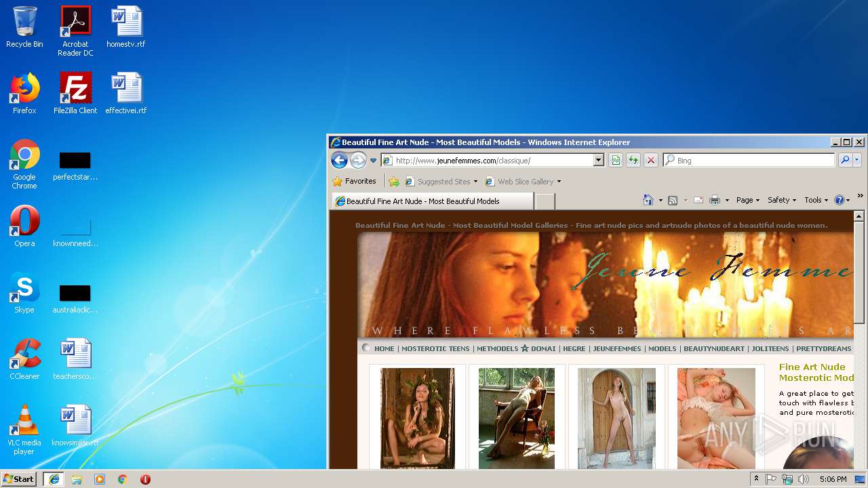This screenshot has width=868, height=488.
Task: Expand the Web Slice Gallery dropdown arrow
Action: click(559, 182)
